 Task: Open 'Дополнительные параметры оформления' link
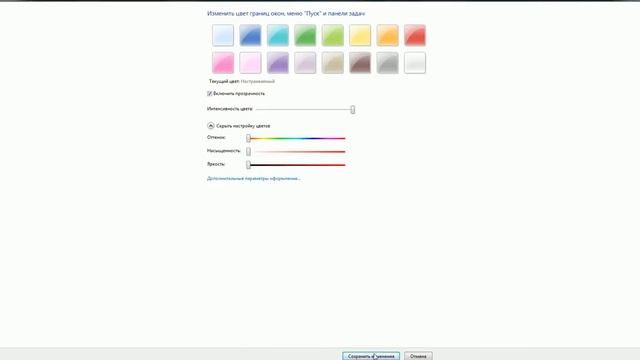coord(254,178)
